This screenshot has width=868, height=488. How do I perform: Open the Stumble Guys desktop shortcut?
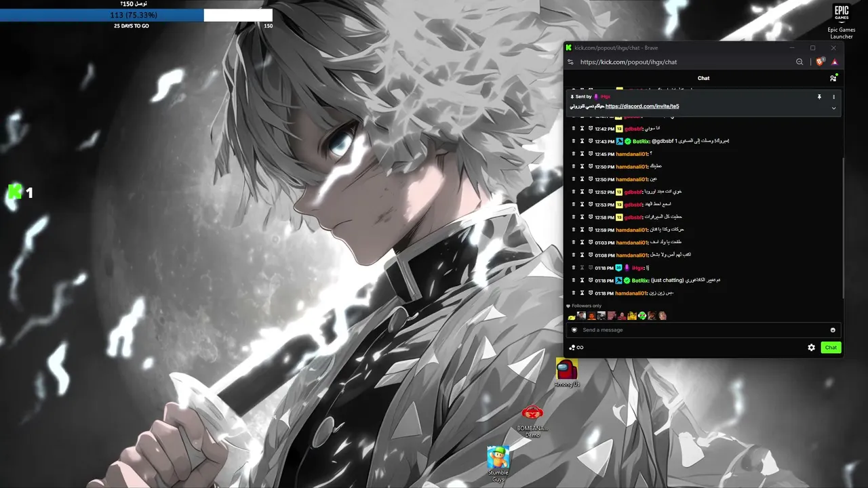[x=498, y=464]
